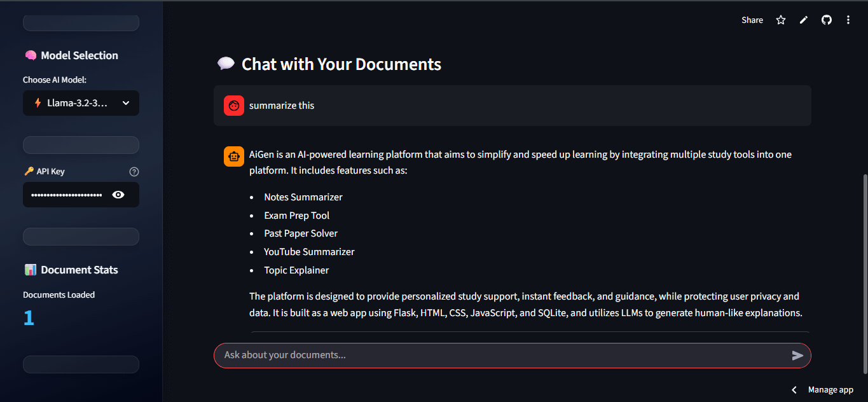This screenshot has height=402, width=868.
Task: Send message with the arrow icon
Action: coord(797,356)
